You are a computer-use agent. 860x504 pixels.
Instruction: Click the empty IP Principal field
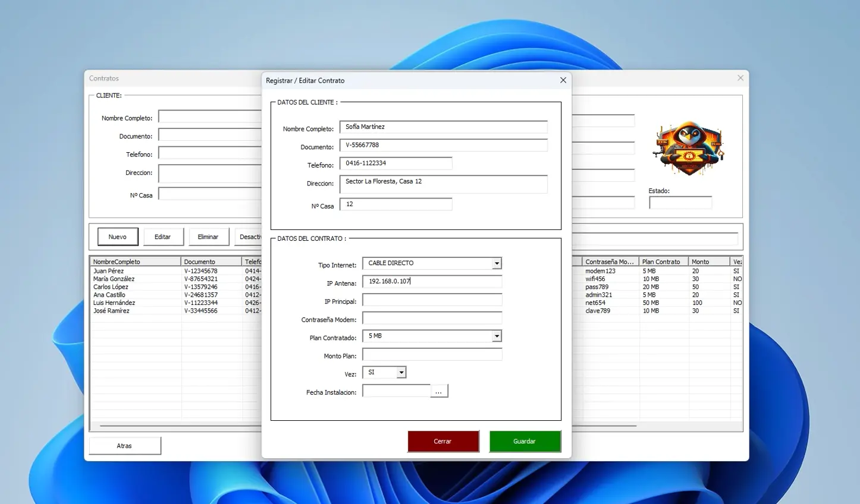click(x=432, y=300)
